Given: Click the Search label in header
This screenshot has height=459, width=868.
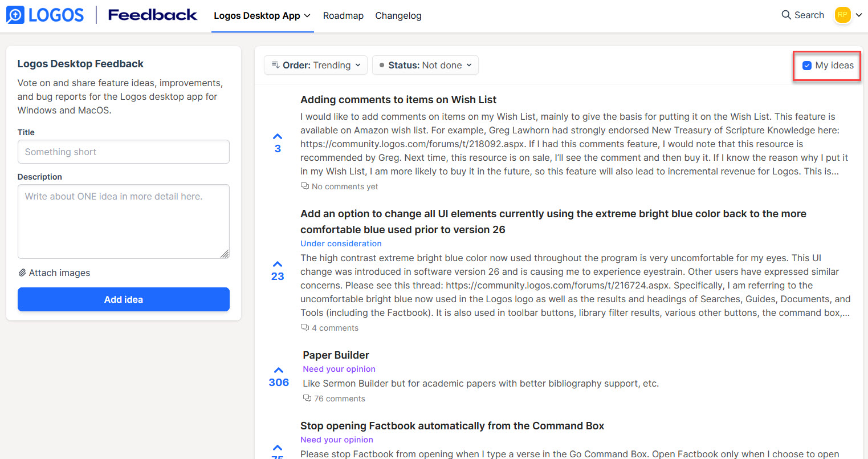Looking at the screenshot, I should pyautogui.click(x=809, y=15).
